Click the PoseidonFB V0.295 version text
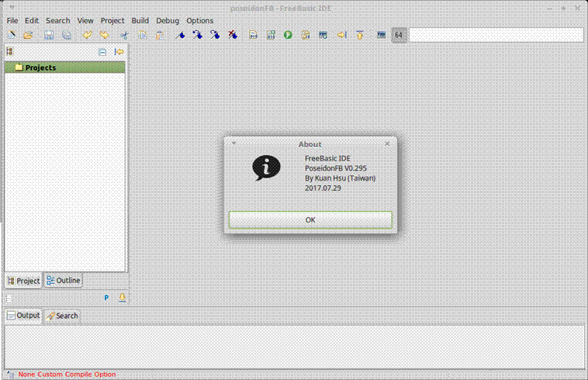The height and width of the screenshot is (380, 588). click(x=336, y=168)
